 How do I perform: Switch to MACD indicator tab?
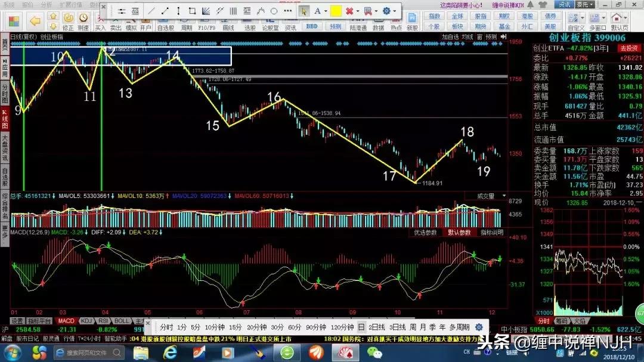66,321
